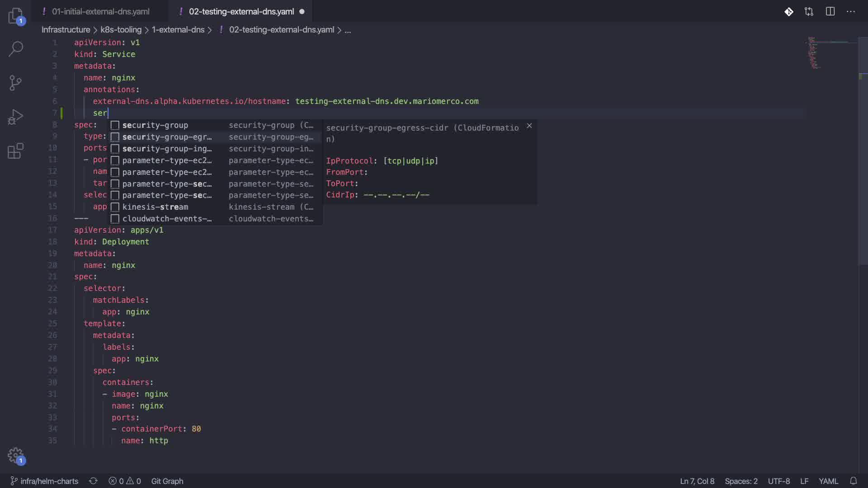The image size is (868, 488).
Task: Open the k8s-tooling breadcrumb dropdown
Action: tap(121, 30)
